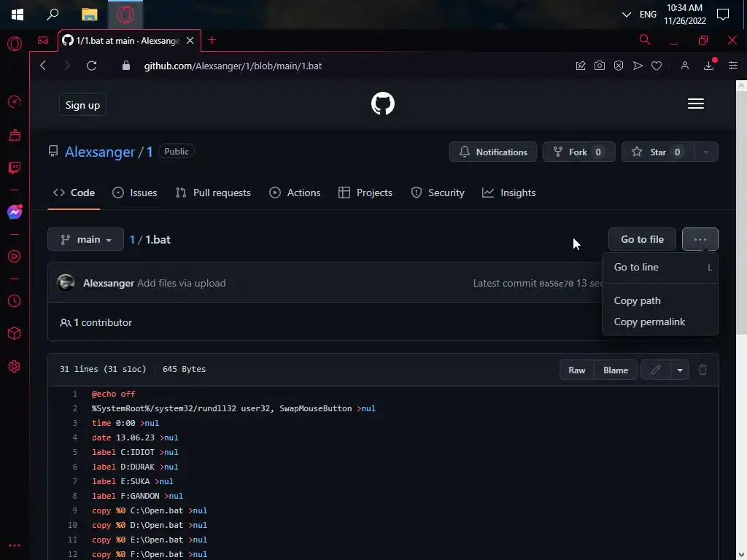Open Windows notification center icon
Viewport: 747px width, 560px height.
click(723, 15)
